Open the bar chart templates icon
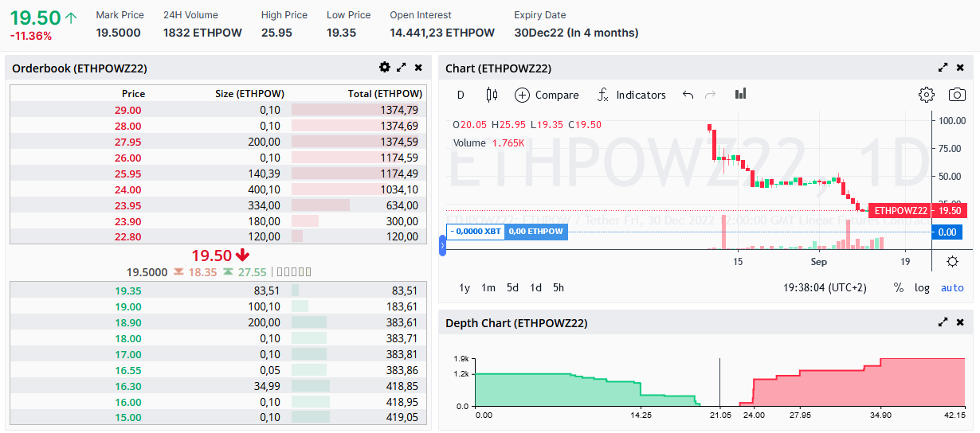980x433 pixels. coord(741,94)
